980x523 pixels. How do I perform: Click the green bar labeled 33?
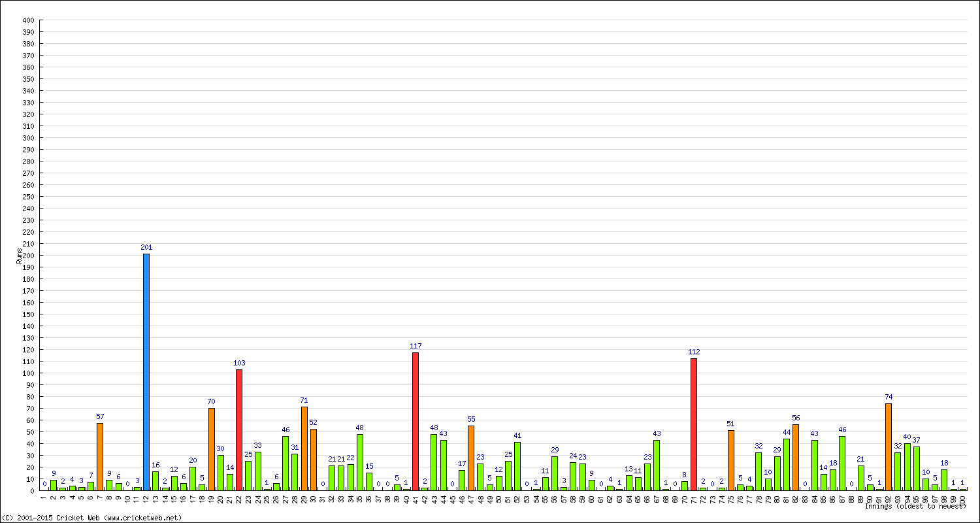click(258, 471)
